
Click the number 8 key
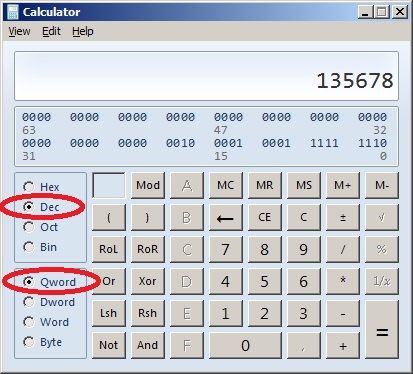point(265,249)
